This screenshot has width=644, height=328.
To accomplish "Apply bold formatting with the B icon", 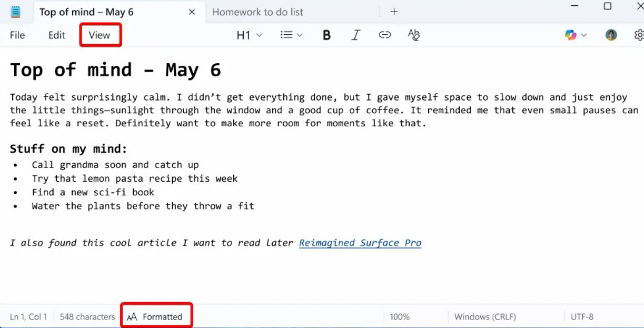I will tap(326, 35).
